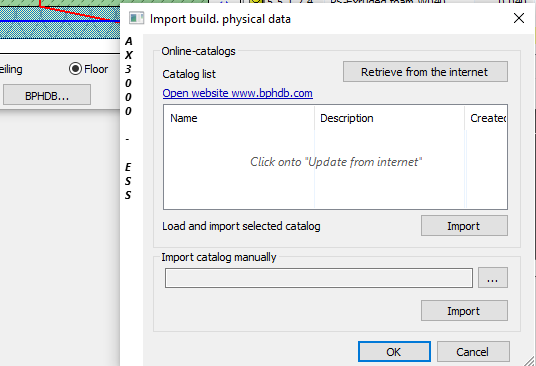Cancel the import dialog
This screenshot has height=366, width=536.
coord(473,352)
